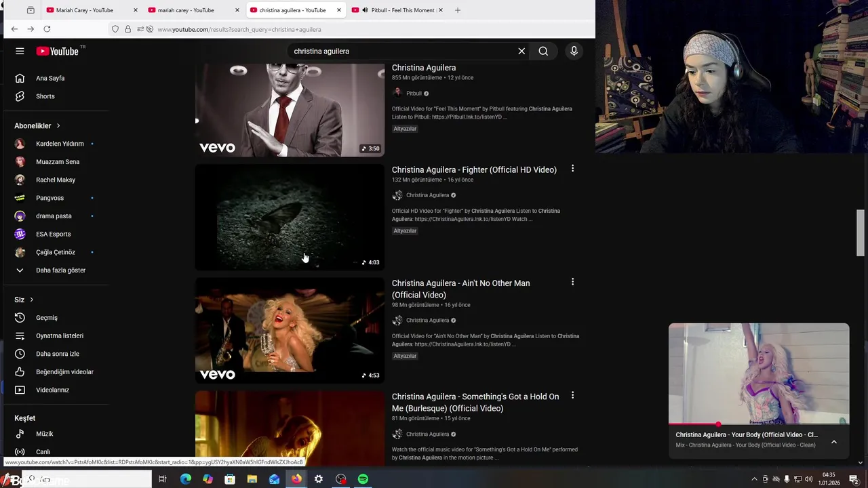Open the Çağla Çetinöz channel subscription

56,252
